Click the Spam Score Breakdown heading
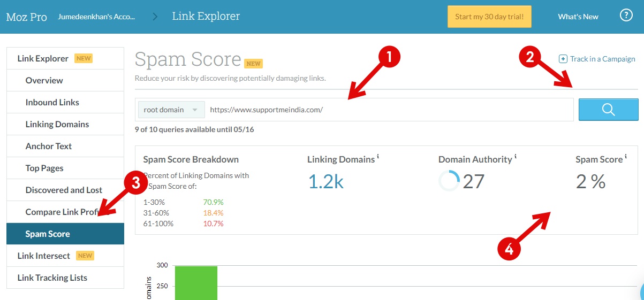644x300 pixels. tap(191, 159)
